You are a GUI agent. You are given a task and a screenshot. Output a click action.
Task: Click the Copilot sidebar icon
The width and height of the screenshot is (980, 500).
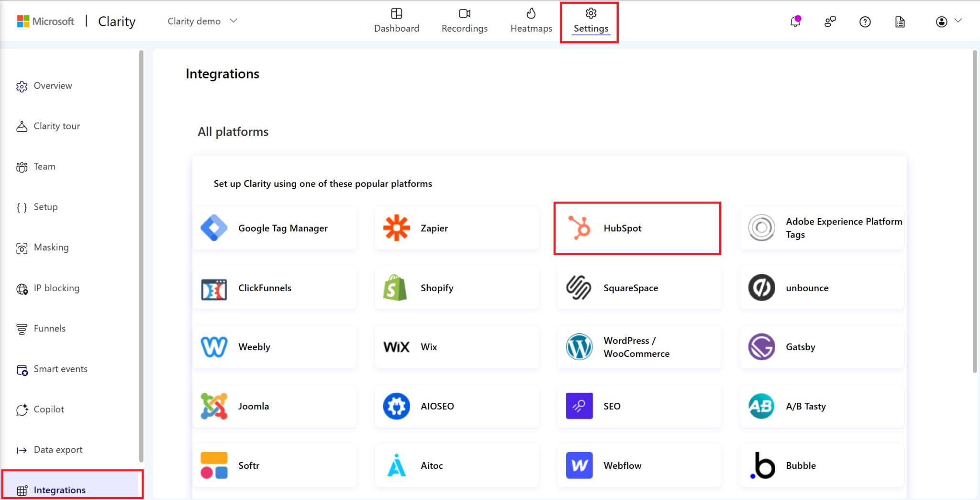pos(22,409)
